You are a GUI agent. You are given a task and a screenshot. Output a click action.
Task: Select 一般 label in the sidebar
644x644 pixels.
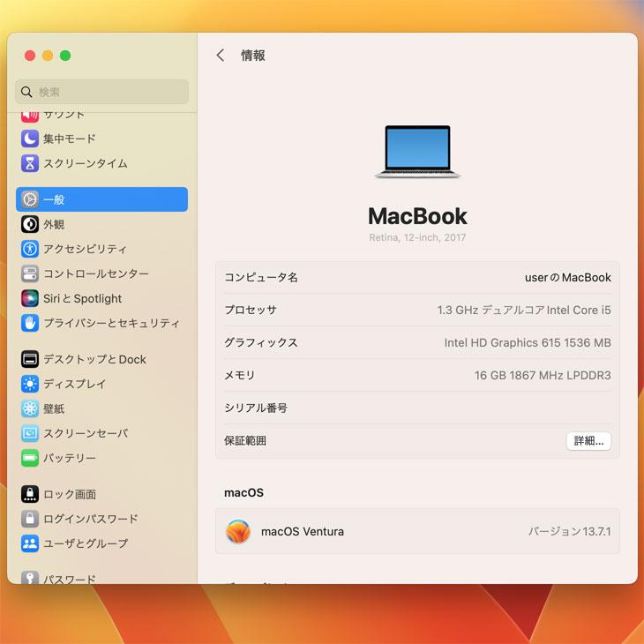(54, 199)
